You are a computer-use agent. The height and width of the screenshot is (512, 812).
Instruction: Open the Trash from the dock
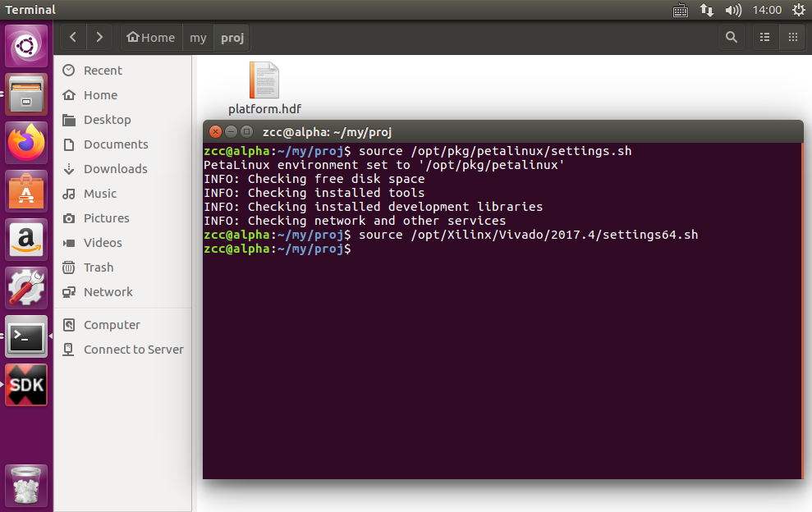coord(26,484)
